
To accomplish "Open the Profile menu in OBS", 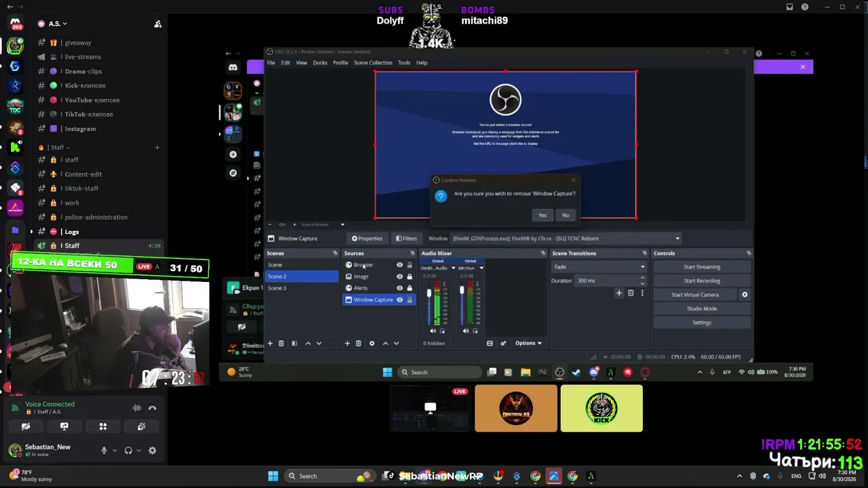I will click(340, 62).
